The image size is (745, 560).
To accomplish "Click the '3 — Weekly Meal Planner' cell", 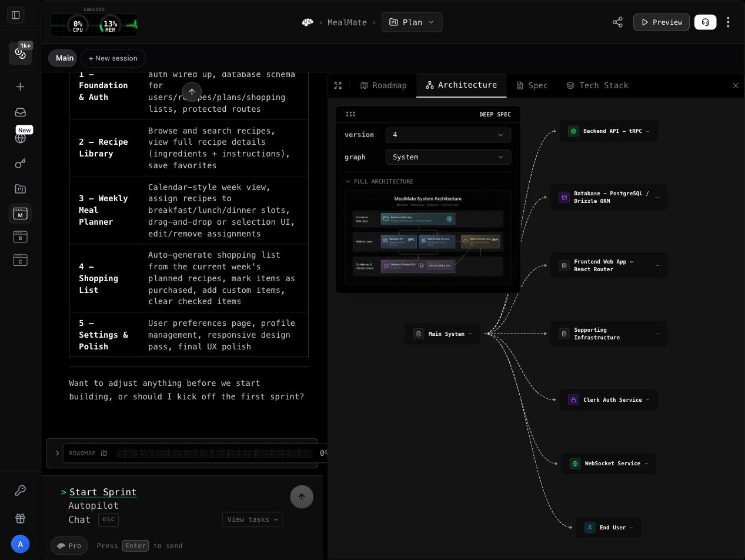I will coord(103,210).
